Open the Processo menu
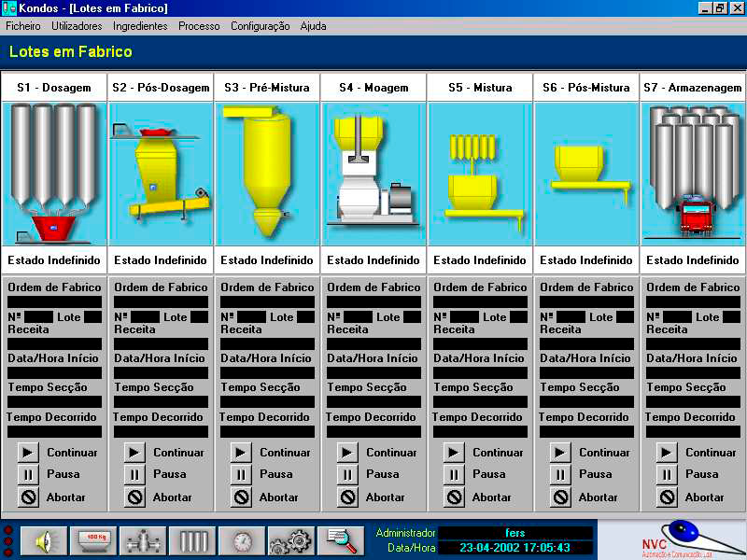Screen dimensions: 747x560 pyautogui.click(x=199, y=26)
